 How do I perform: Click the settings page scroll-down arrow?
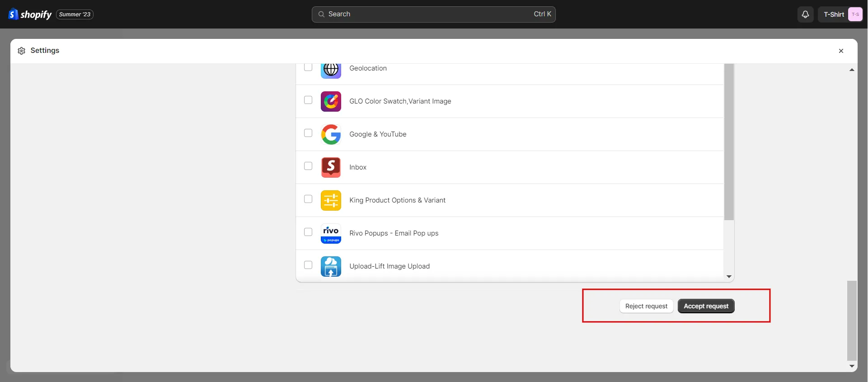tap(852, 366)
